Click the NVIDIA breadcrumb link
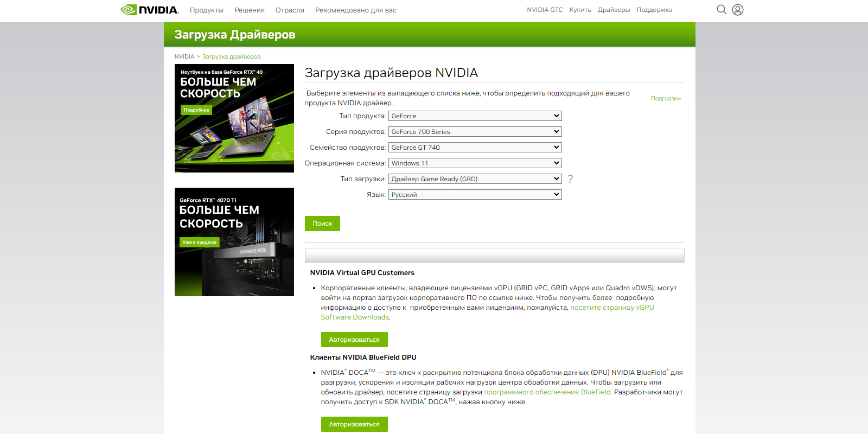Image resolution: width=868 pixels, height=434 pixels. pyautogui.click(x=184, y=56)
